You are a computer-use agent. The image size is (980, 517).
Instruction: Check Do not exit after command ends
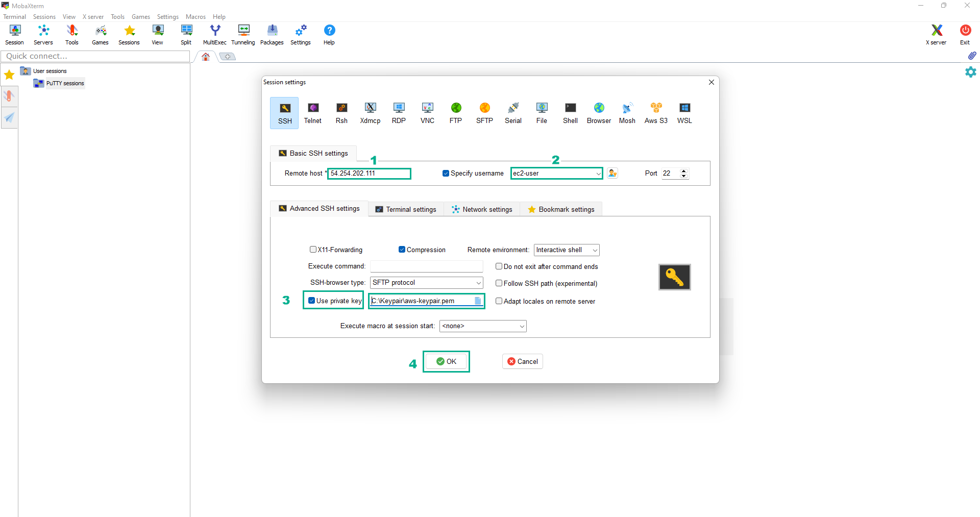click(499, 266)
